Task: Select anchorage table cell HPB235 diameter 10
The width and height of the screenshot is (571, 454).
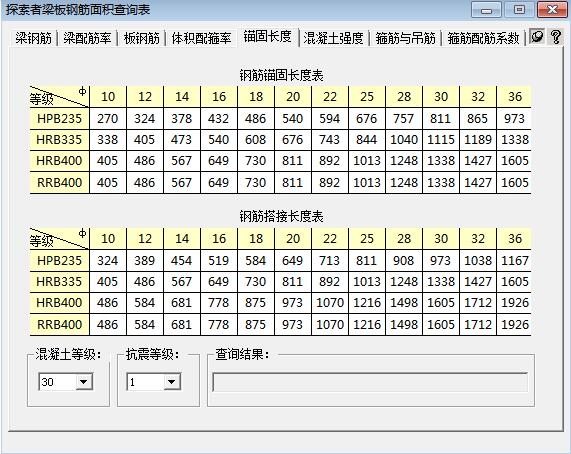Action: point(108,119)
